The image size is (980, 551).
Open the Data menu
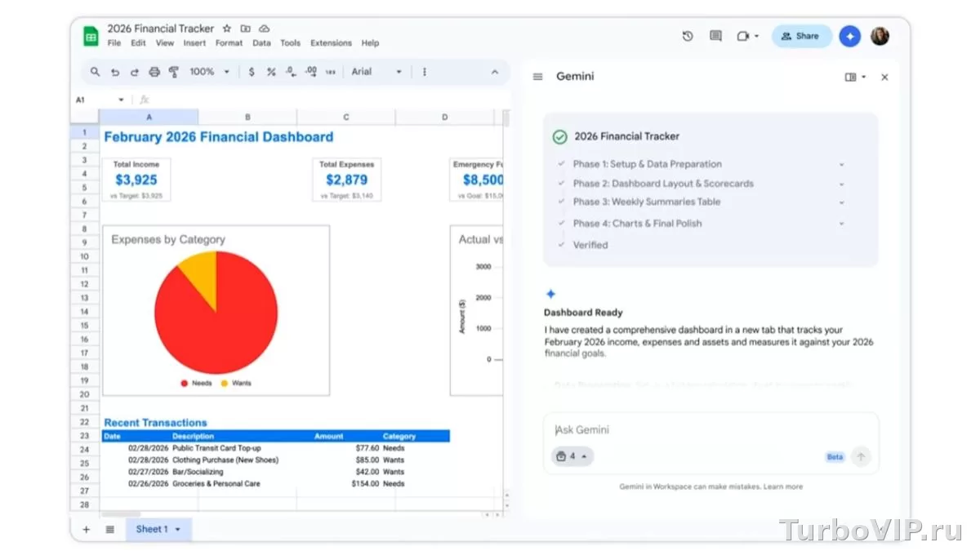coord(261,43)
